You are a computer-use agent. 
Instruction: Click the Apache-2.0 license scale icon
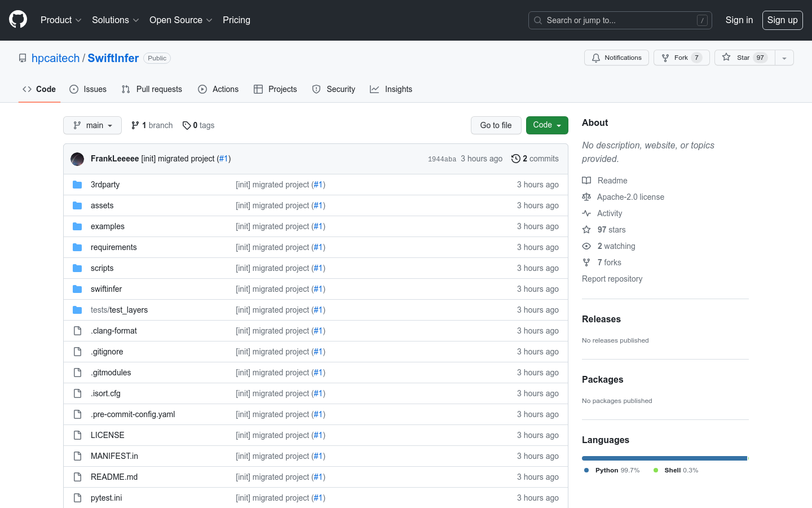pos(586,197)
